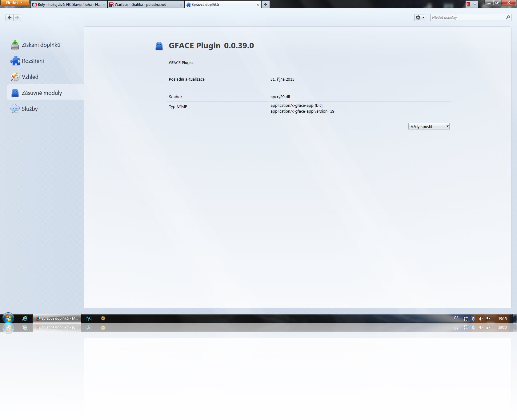Click the Windows Start orb
The height and width of the screenshot is (420, 517).
(8, 318)
